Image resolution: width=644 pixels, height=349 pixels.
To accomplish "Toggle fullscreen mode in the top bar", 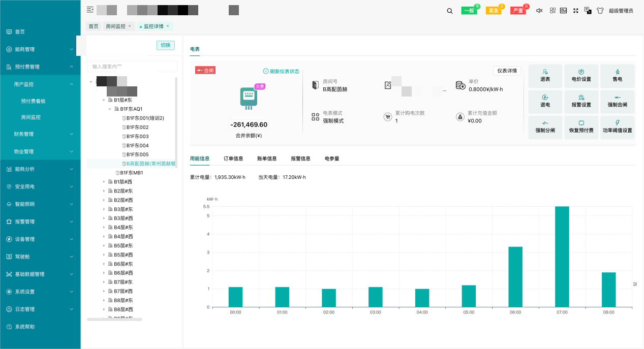I will tap(575, 10).
